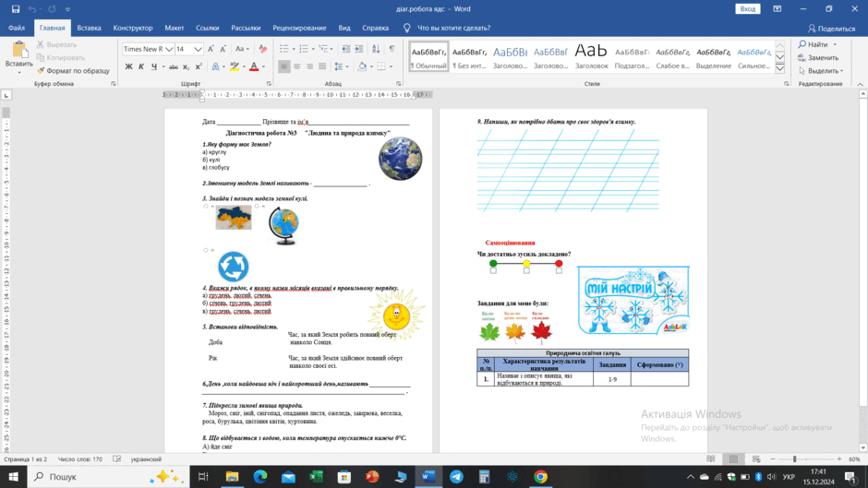Center align the paragraph text
The width and height of the screenshot is (868, 488).
click(x=296, y=66)
